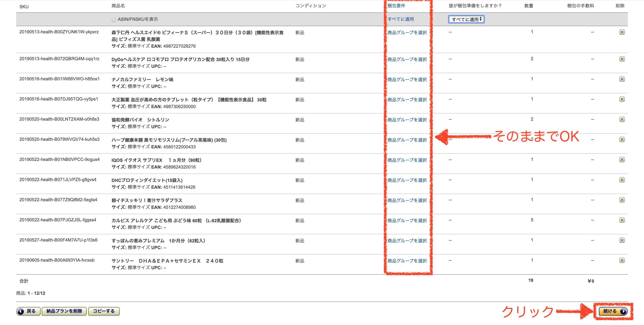Viewport: 644px width, 325px height.
Task: Choose 商品グループを選択 for 大正製薬 row
Action: 407,100
